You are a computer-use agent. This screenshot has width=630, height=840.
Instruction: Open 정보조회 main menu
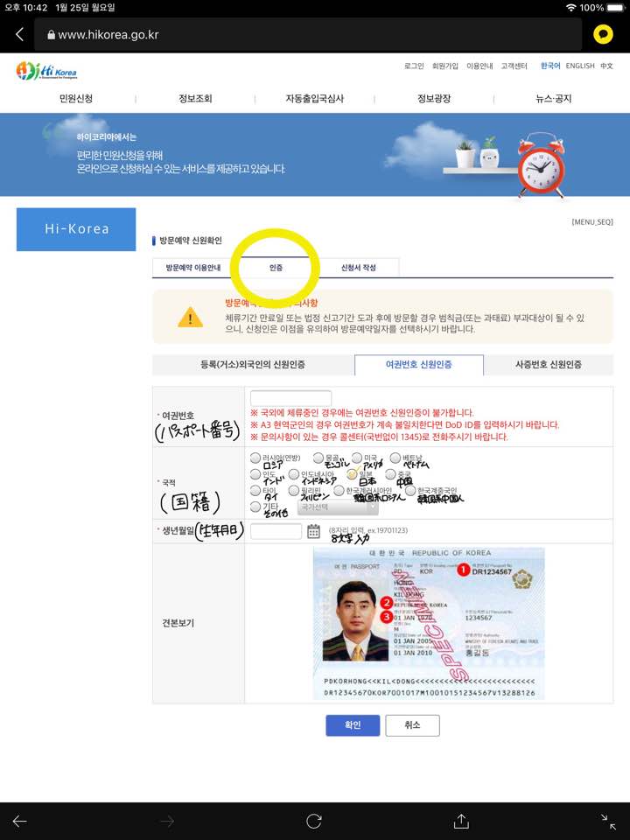point(195,99)
